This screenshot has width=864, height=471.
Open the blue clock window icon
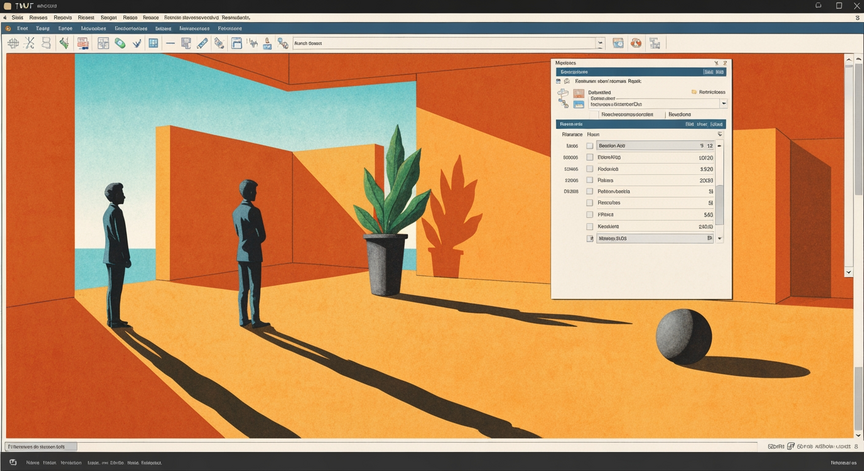618,43
